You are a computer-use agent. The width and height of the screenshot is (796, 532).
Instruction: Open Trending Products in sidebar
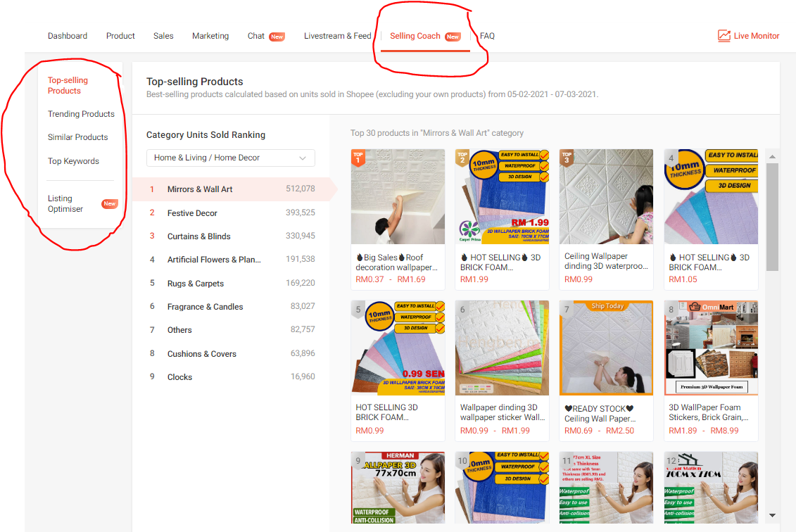coord(81,114)
